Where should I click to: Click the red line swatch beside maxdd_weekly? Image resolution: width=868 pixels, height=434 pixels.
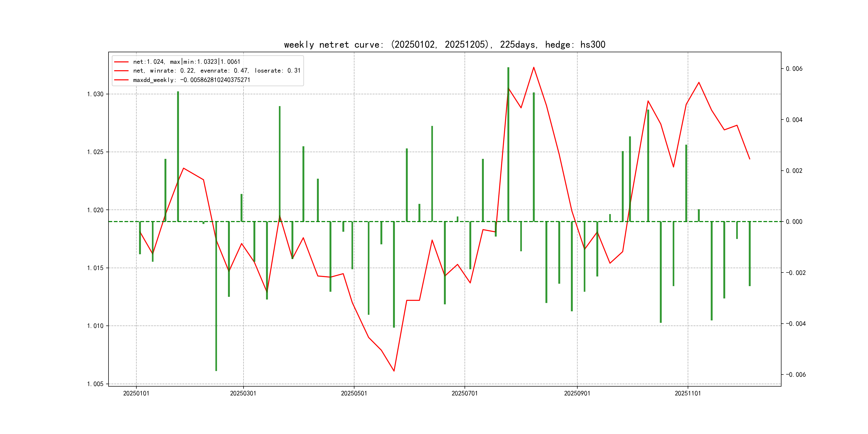121,80
